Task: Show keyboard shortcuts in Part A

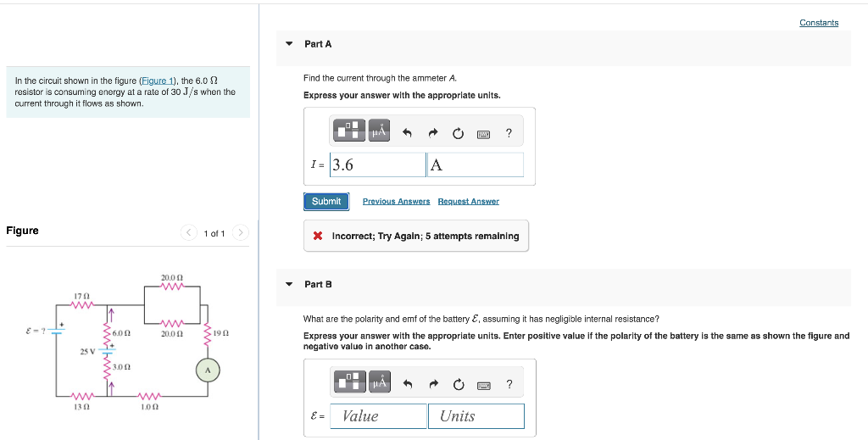Action: (483, 133)
